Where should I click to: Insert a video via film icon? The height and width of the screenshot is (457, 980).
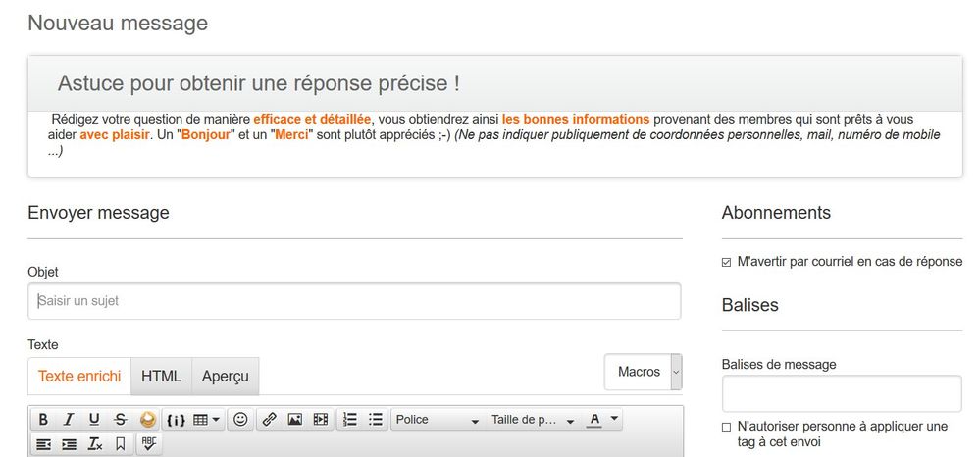[321, 420]
